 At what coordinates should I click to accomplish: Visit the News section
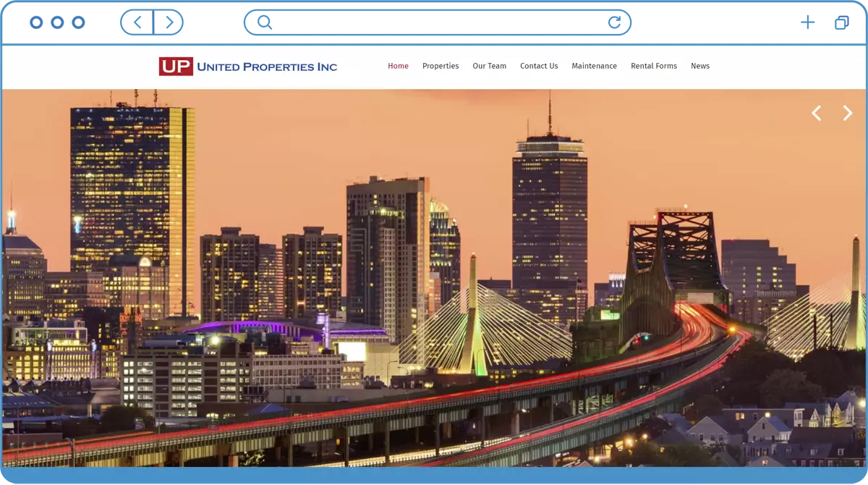tap(699, 66)
